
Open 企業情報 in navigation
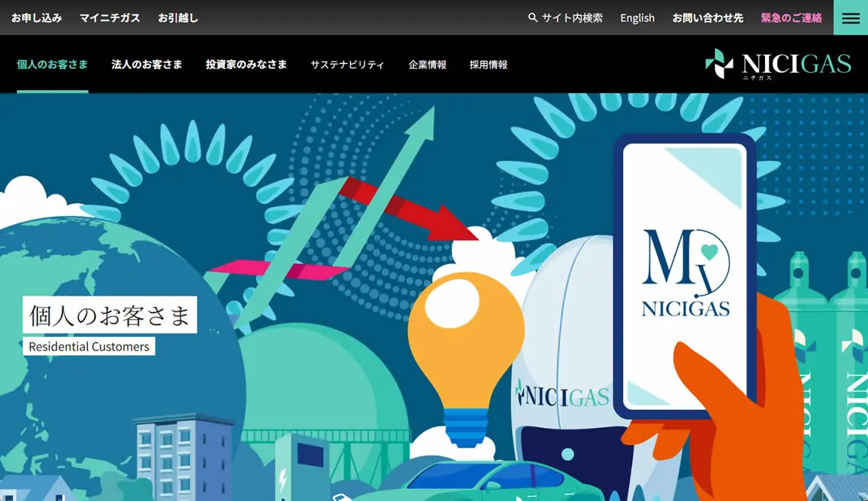427,65
